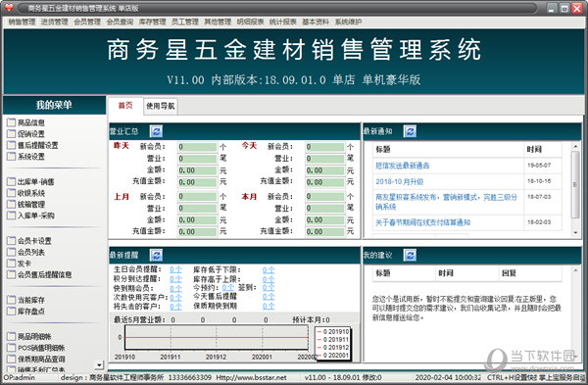Screen dimensions: 588x385
Task: Open 商品信息 in 我的菜单 sidebar
Action: pos(26,122)
